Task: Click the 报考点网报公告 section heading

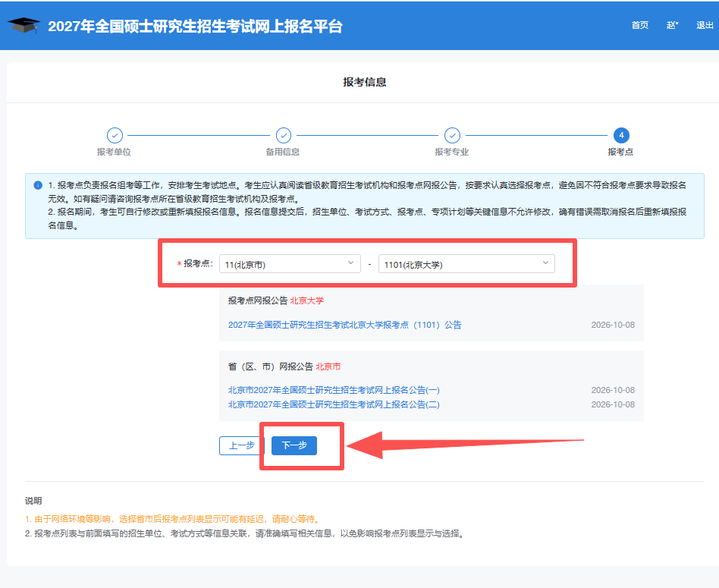Action: (x=258, y=301)
